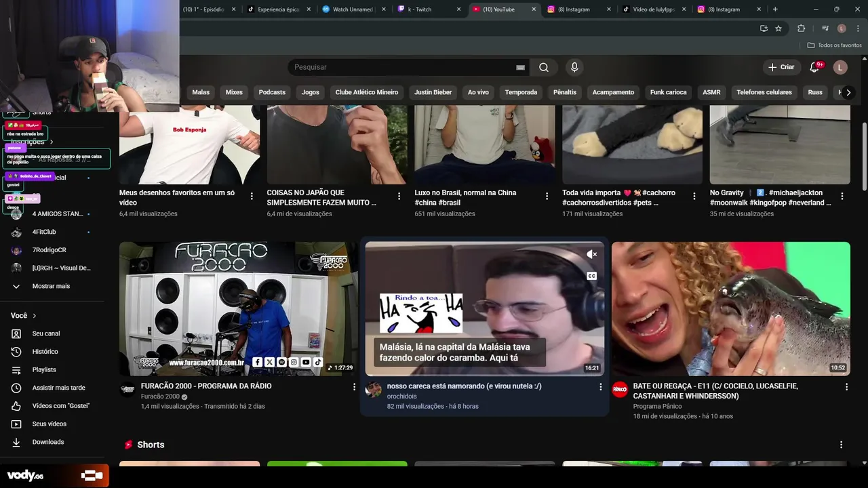Open options for nosso careca video

(x=600, y=386)
